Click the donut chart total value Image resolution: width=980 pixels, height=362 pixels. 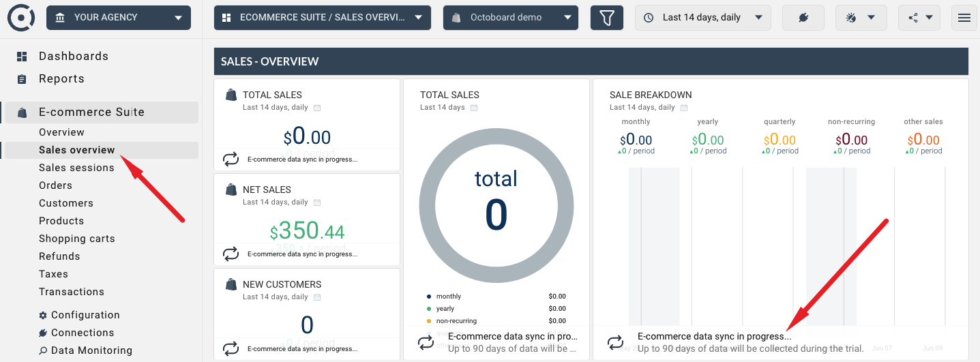(496, 213)
